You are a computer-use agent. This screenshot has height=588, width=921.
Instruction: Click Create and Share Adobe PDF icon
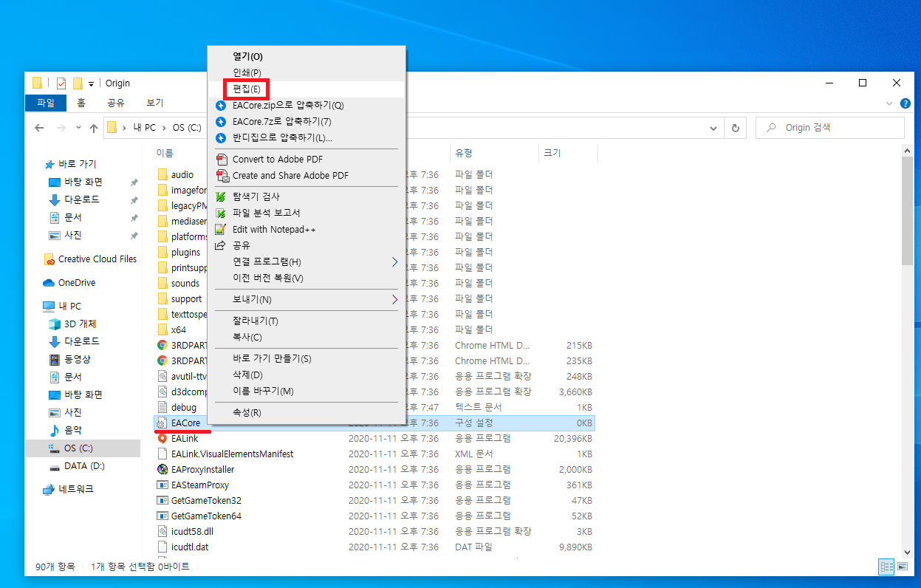click(x=222, y=175)
